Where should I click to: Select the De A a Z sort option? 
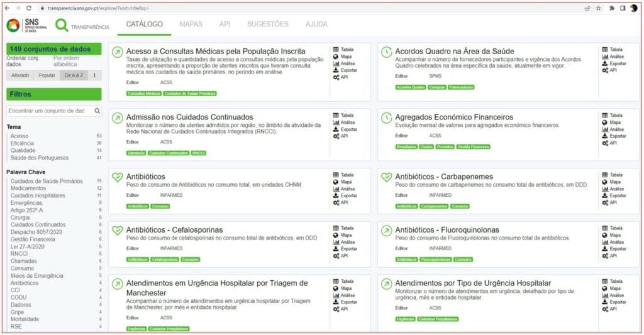click(74, 75)
